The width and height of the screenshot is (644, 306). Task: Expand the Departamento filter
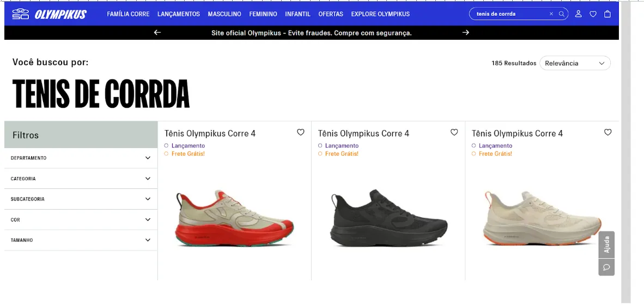81,158
